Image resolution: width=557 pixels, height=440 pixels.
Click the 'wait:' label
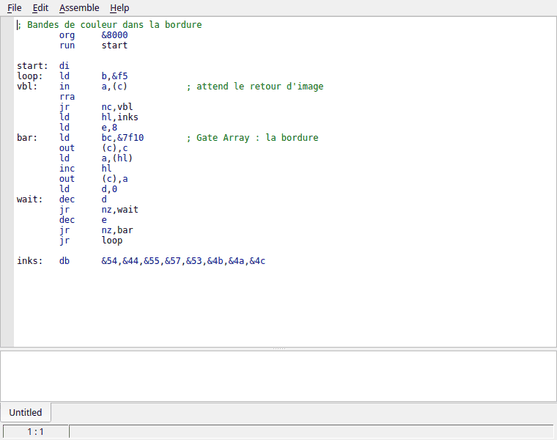(x=29, y=200)
